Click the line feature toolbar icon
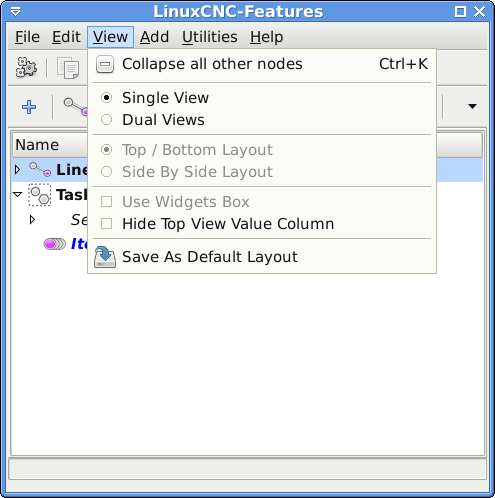This screenshot has height=498, width=495. tap(76, 107)
